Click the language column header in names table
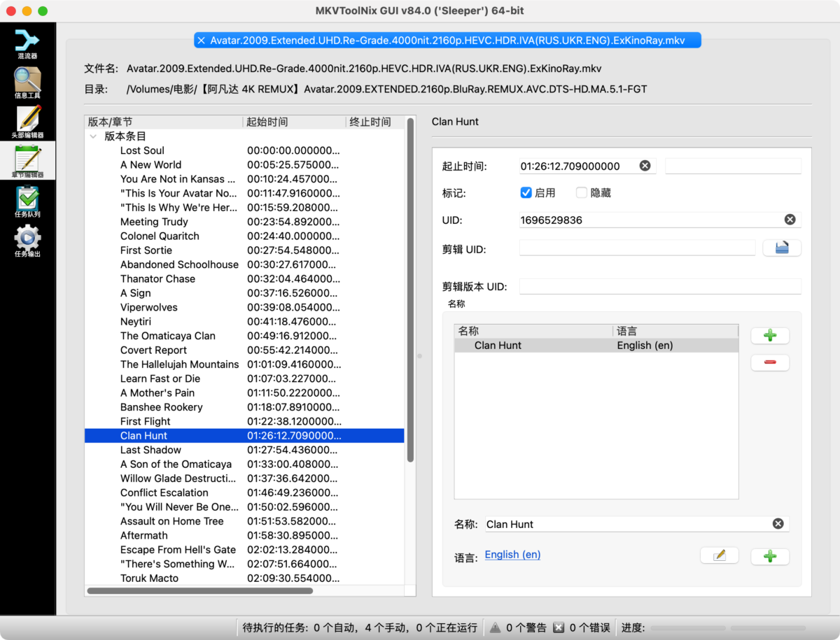 coord(675,331)
